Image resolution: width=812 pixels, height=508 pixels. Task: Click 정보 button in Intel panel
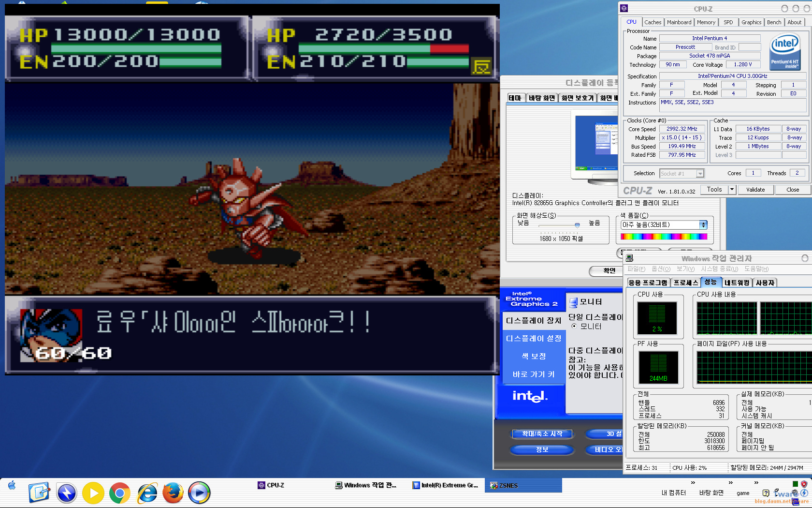pos(542,449)
